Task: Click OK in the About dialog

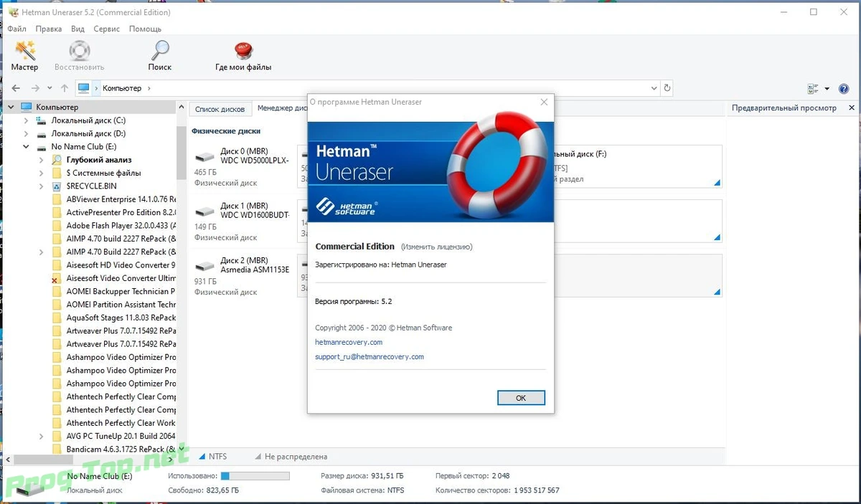Action: [521, 398]
